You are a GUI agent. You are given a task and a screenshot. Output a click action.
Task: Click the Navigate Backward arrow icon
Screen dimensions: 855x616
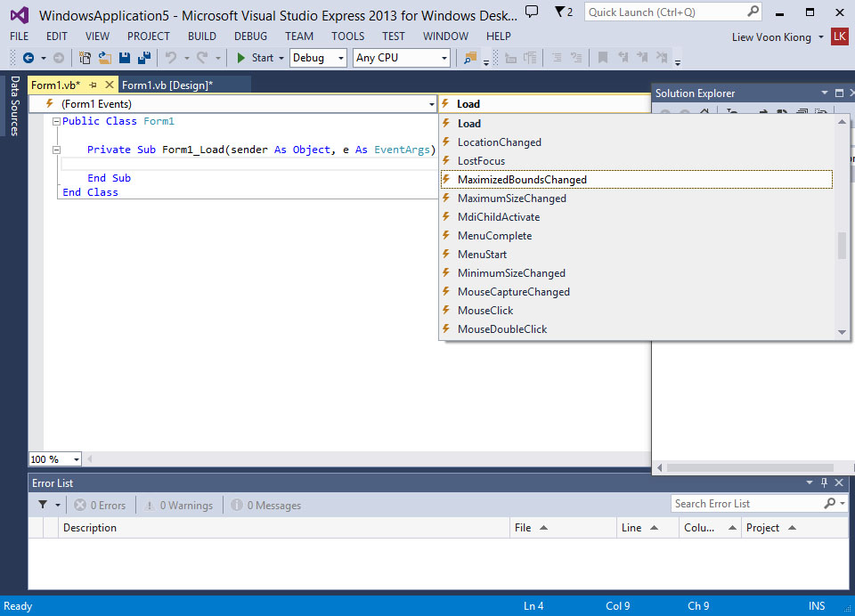[x=28, y=58]
